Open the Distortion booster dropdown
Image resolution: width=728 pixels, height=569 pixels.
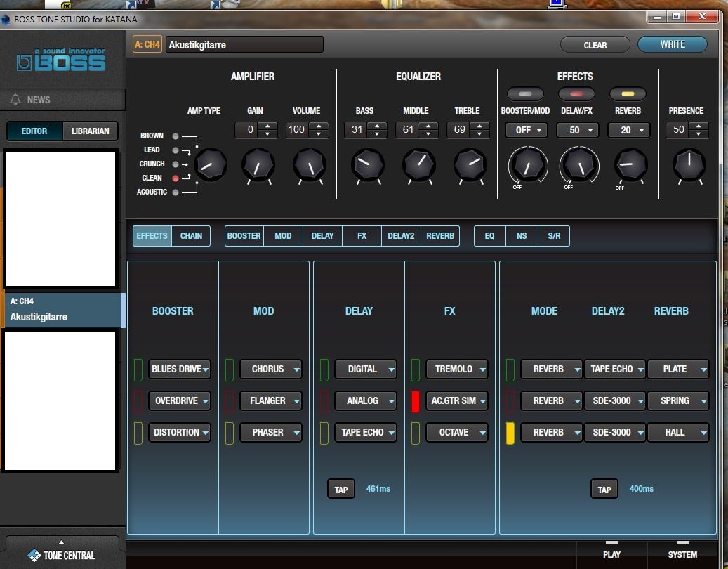(180, 433)
